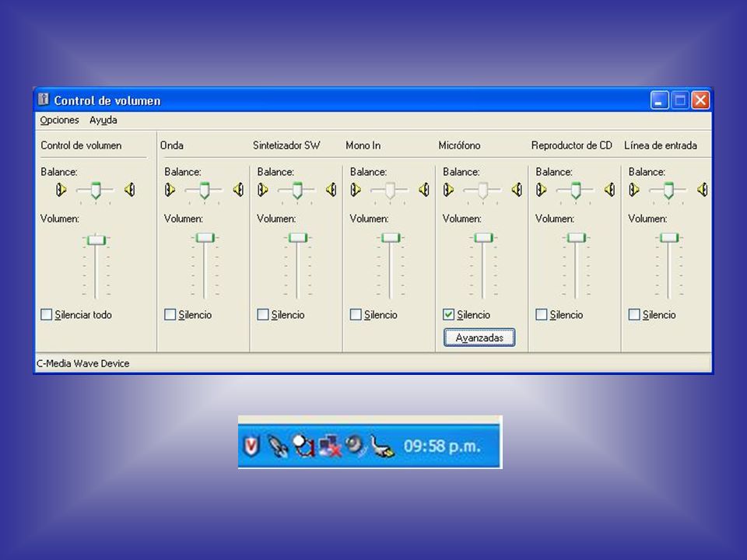747x560 pixels.
Task: Click left speaker icon of Sintetizador SW balance
Action: coord(262,190)
